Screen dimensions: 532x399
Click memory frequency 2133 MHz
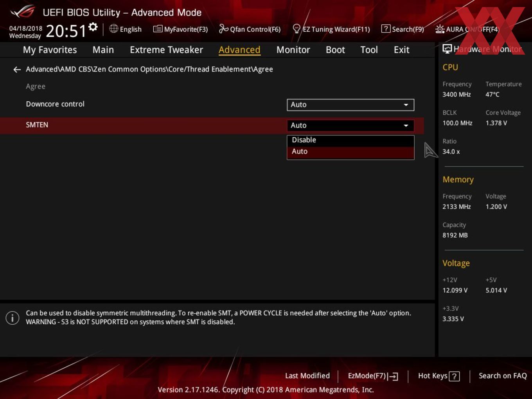(x=457, y=207)
